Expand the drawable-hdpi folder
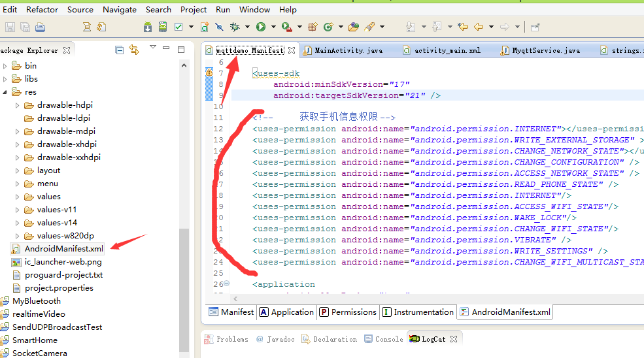 pyautogui.click(x=17, y=105)
